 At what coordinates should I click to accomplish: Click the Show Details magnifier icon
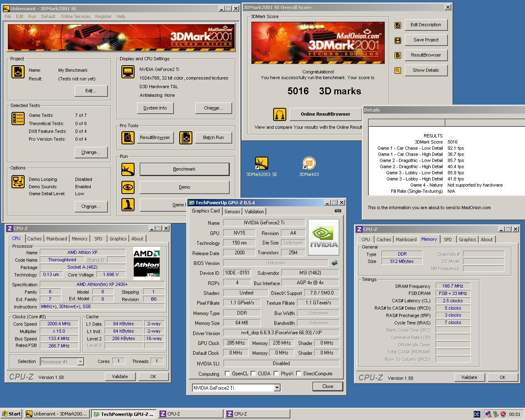(397, 71)
